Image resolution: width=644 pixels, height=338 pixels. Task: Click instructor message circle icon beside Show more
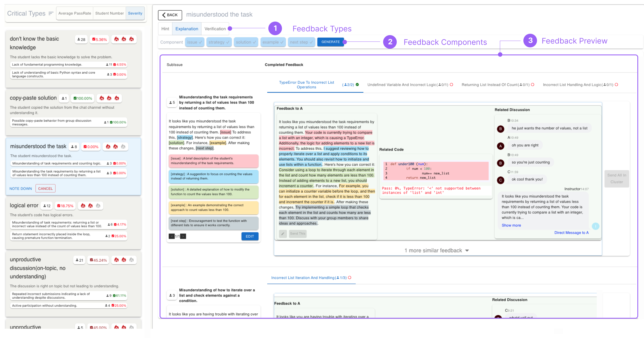[595, 226]
